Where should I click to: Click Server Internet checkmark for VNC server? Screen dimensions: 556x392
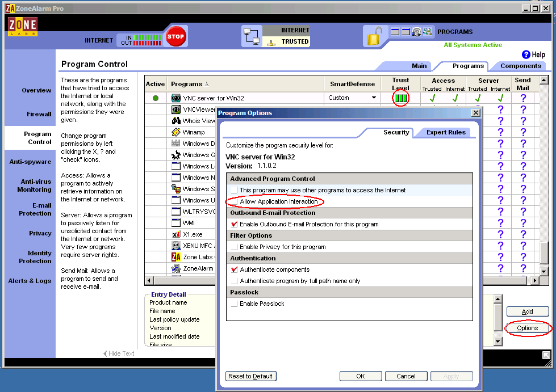[500, 98]
